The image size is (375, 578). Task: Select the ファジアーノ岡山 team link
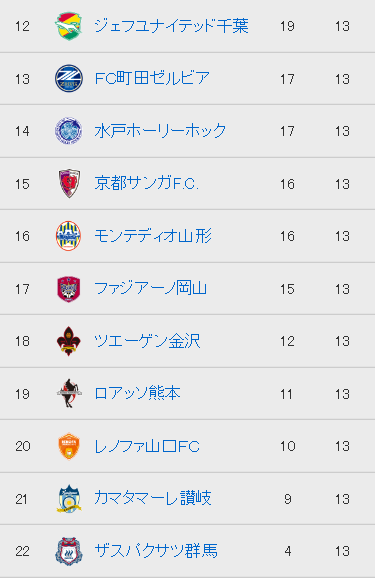pyautogui.click(x=150, y=289)
